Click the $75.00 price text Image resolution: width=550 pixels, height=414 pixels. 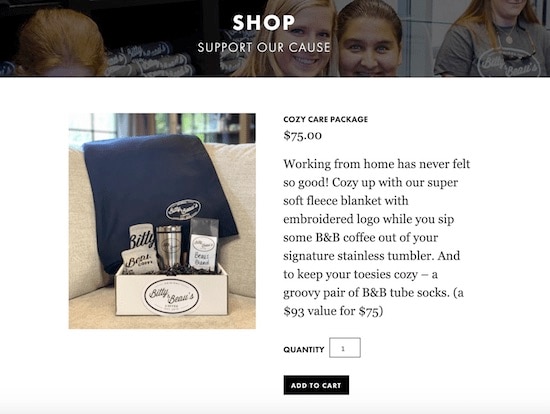click(302, 135)
